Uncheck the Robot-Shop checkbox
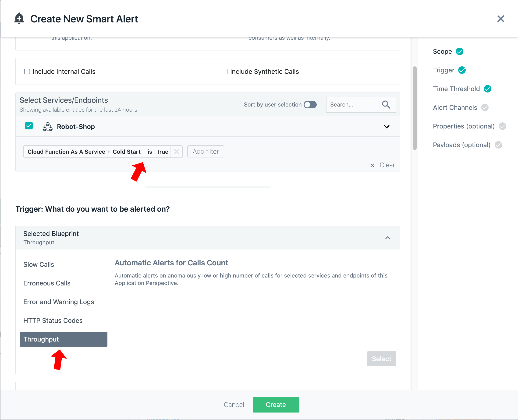Viewport: 518px width, 420px height. [29, 126]
